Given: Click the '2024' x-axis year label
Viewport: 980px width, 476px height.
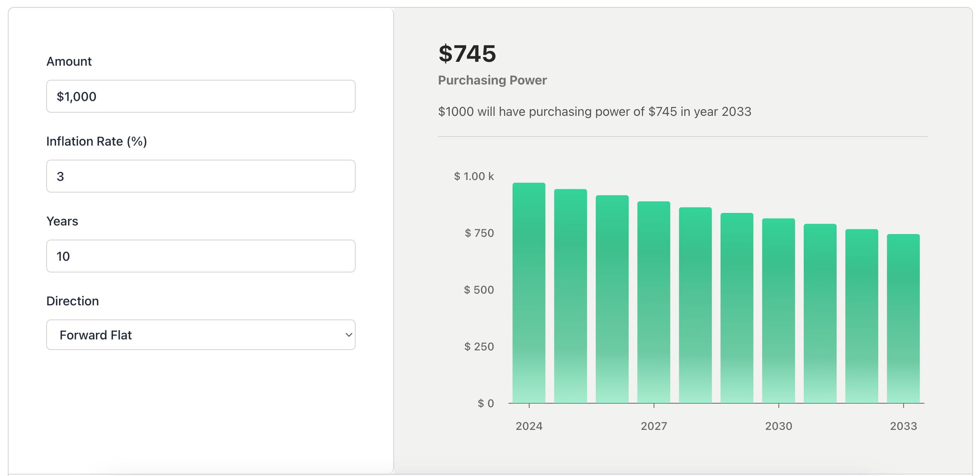Looking at the screenshot, I should tap(529, 426).
